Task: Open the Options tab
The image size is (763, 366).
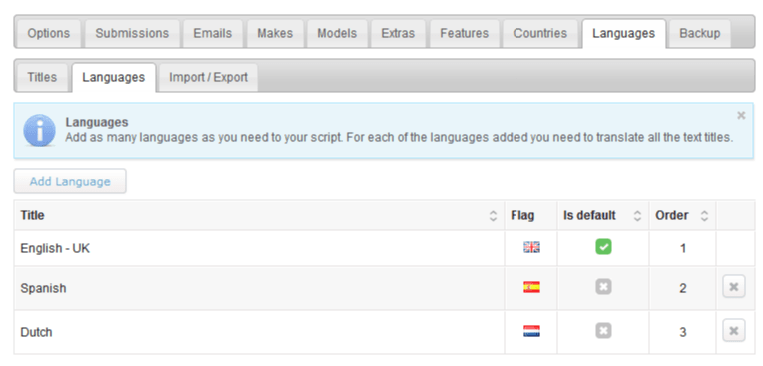Action: tap(49, 34)
